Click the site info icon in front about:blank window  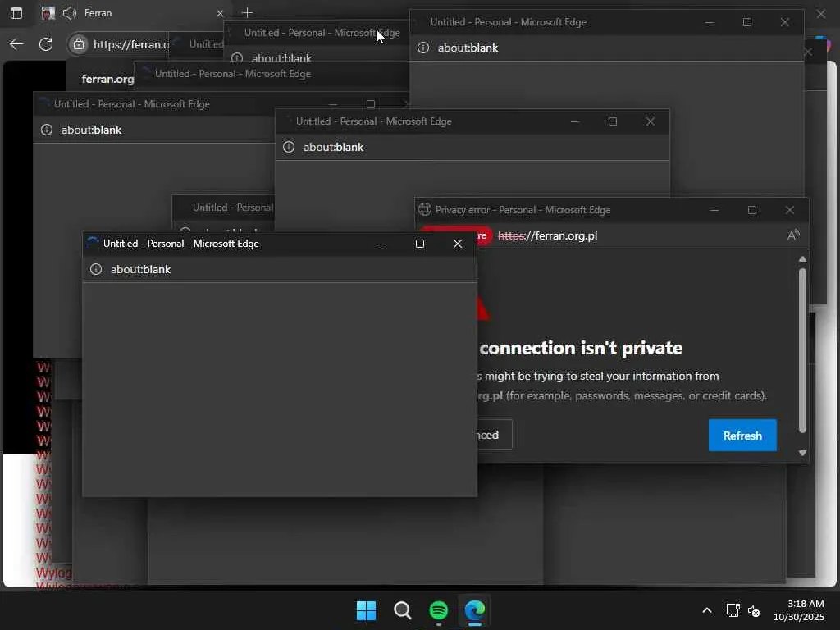(x=96, y=269)
